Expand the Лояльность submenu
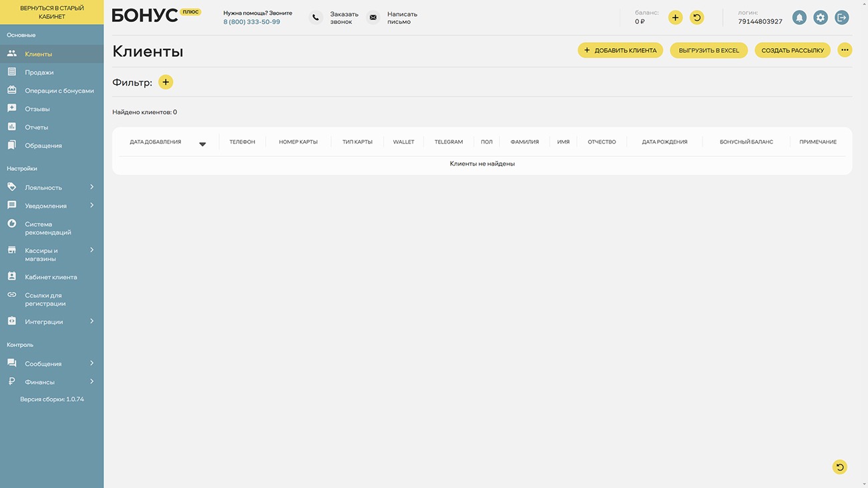Image resolution: width=868 pixels, height=488 pixels. click(91, 187)
